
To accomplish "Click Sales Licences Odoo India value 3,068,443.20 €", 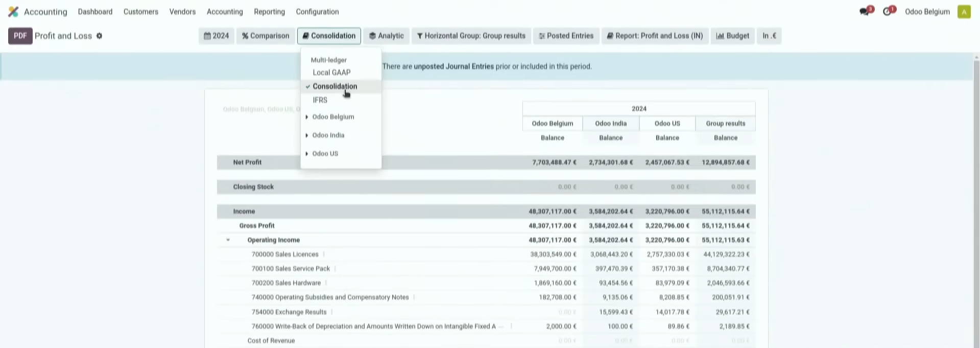I will point(611,254).
